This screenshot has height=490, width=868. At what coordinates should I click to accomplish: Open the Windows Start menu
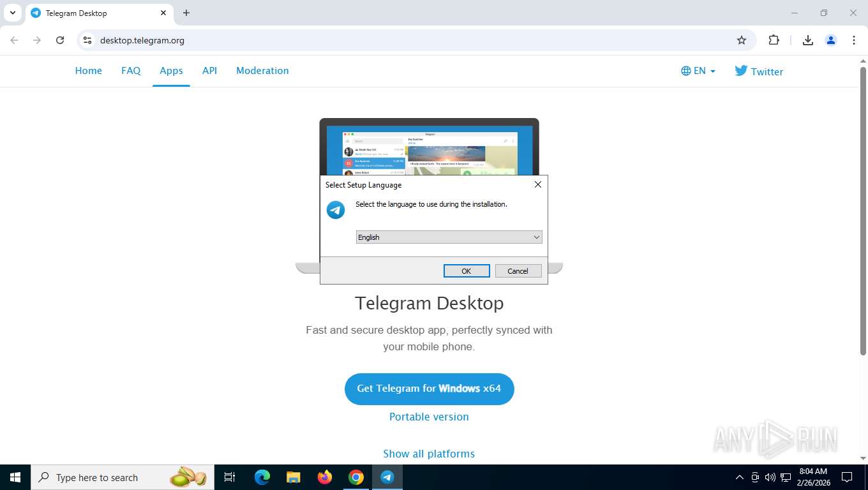(x=15, y=477)
